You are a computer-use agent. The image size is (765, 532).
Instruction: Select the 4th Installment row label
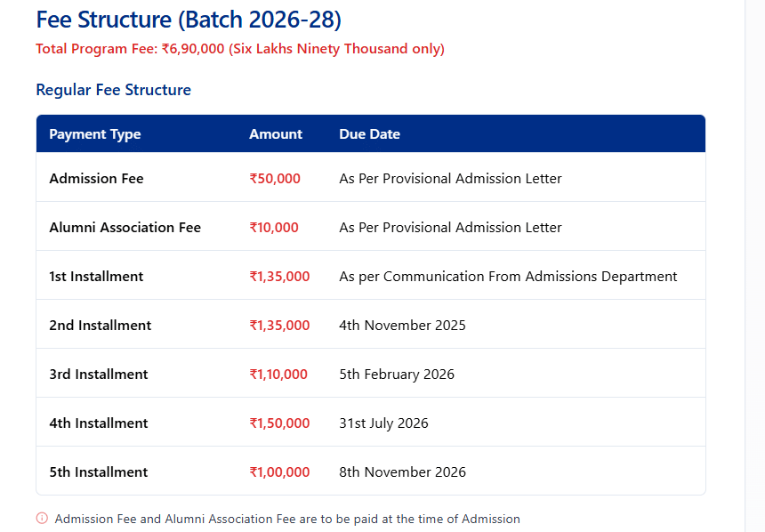(x=99, y=423)
